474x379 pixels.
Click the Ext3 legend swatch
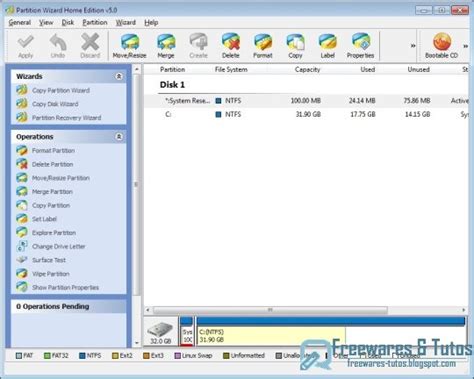coord(146,356)
